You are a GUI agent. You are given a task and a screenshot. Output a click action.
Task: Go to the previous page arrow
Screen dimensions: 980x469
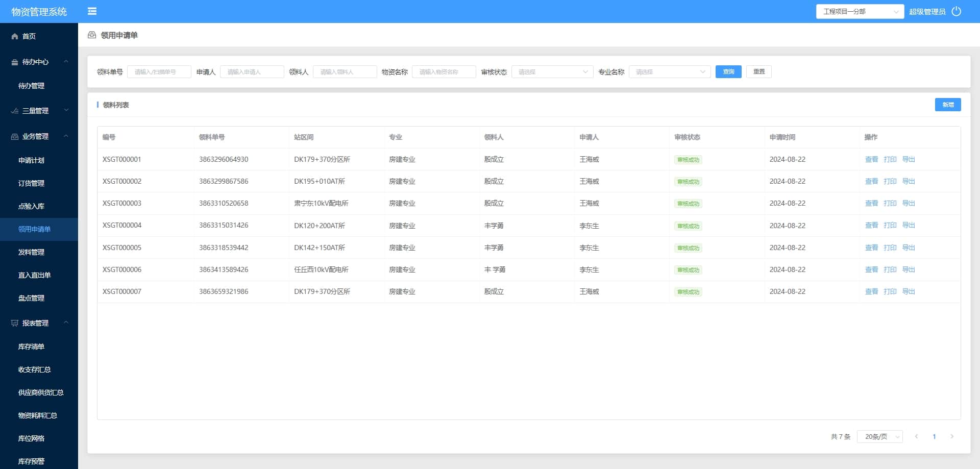pyautogui.click(x=917, y=436)
